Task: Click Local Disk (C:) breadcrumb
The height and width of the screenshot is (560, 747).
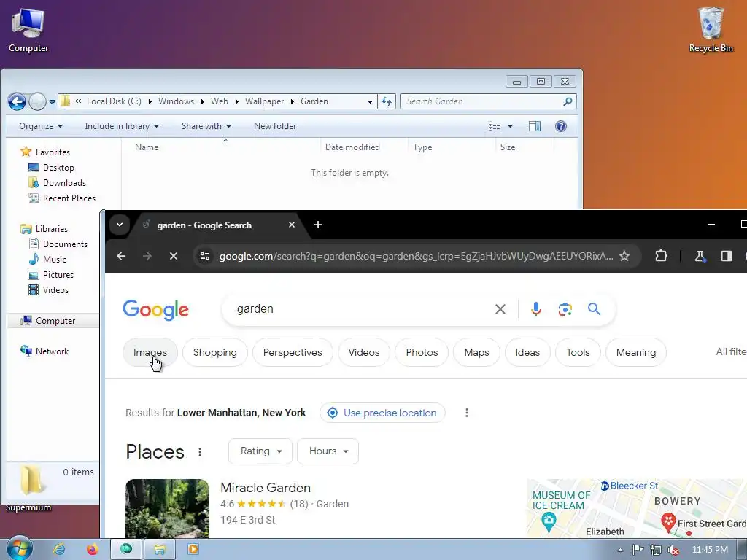Action: pos(114,101)
